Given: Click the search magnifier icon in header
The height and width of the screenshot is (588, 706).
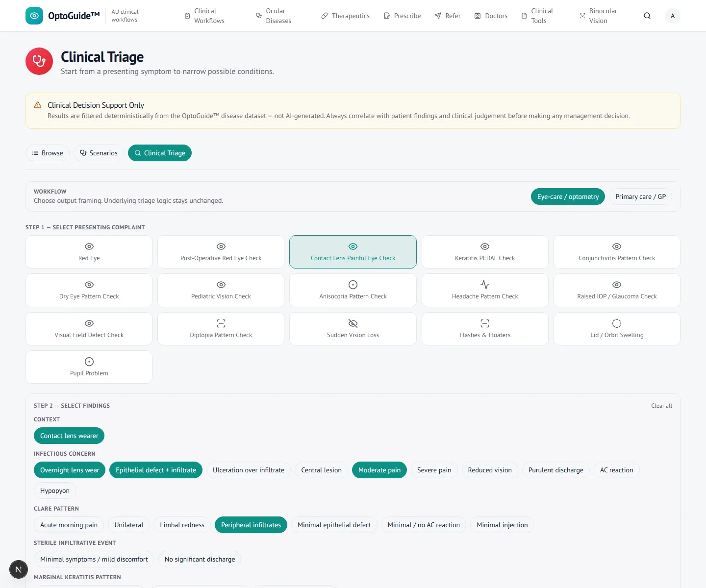Looking at the screenshot, I should click(x=647, y=16).
